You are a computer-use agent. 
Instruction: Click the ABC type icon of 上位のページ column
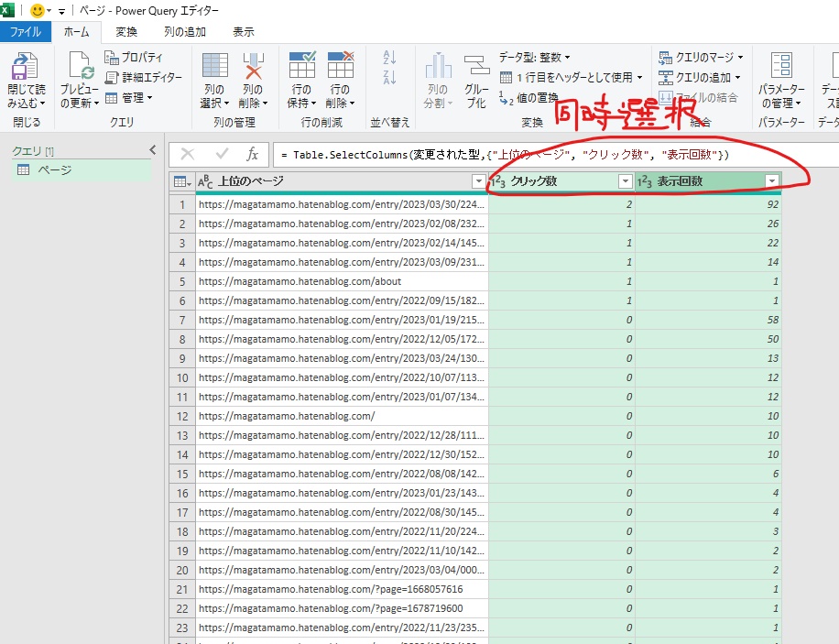205,181
